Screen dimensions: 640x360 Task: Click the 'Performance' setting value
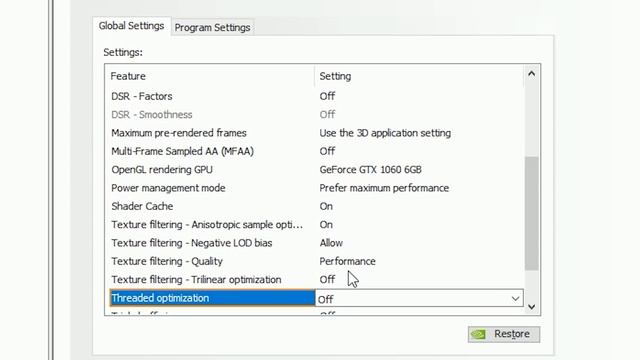point(347,261)
